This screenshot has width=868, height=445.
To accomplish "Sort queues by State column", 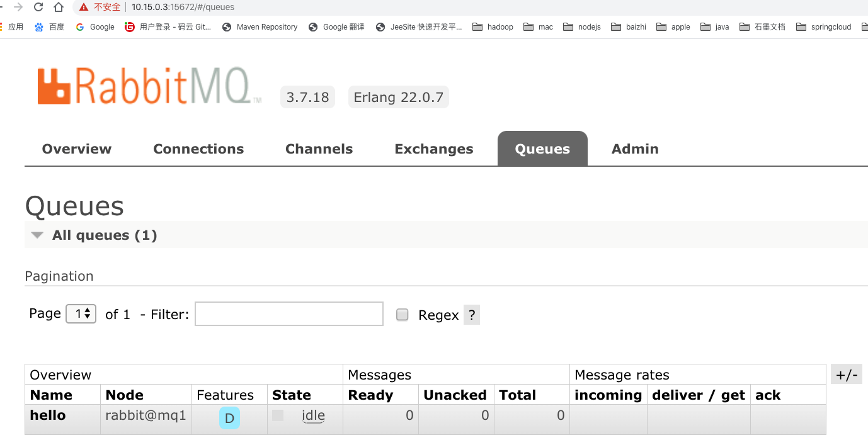I will point(292,395).
